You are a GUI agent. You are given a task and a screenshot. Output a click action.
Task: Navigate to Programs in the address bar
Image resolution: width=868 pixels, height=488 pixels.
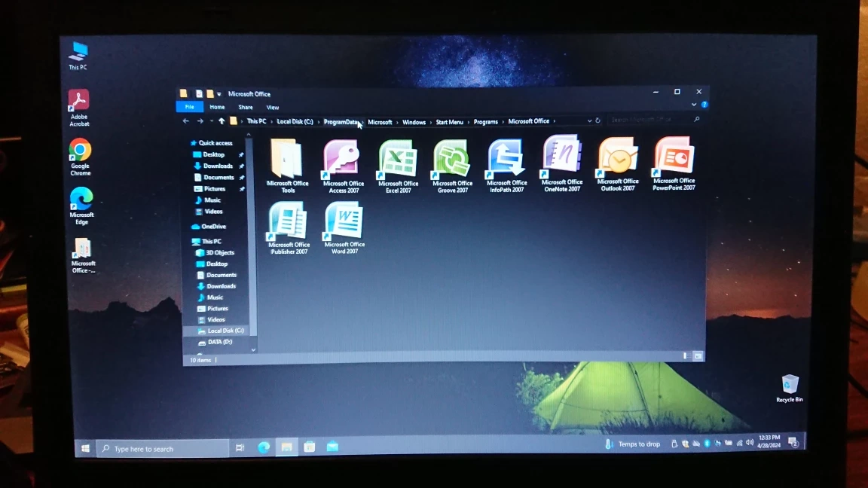click(485, 122)
